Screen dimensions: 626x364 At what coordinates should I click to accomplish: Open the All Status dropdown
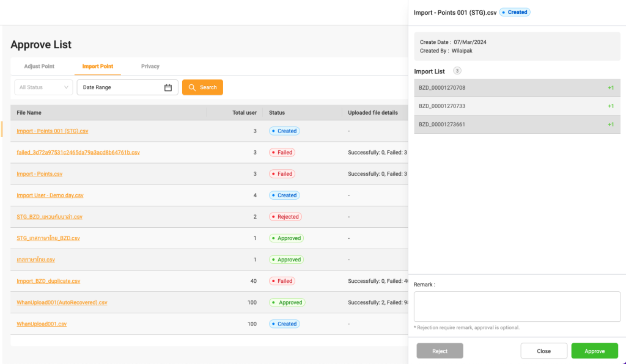click(x=43, y=87)
